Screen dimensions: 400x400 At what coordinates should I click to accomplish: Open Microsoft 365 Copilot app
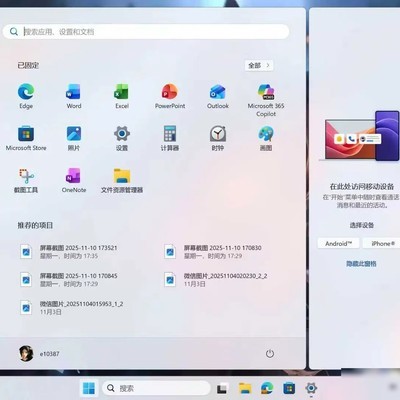266,100
